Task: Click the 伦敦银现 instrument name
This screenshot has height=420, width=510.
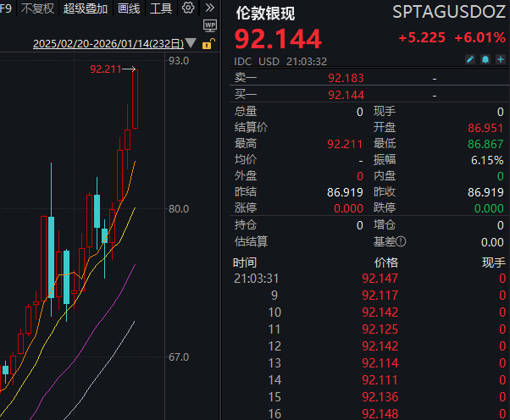Action: [x=264, y=13]
